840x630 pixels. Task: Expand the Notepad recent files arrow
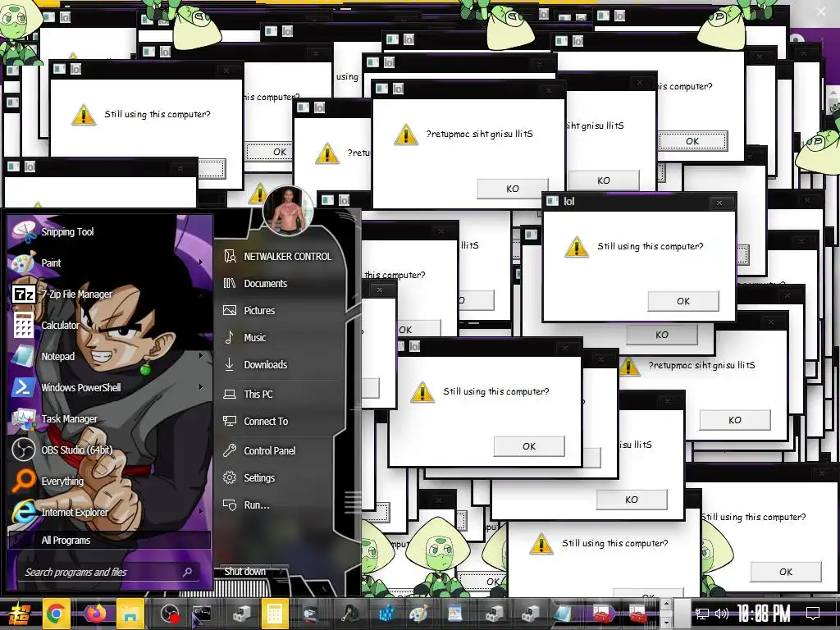click(201, 356)
